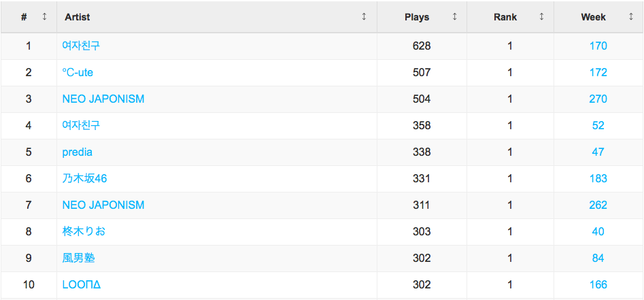Click sort arrows icon in Week column

631,17
